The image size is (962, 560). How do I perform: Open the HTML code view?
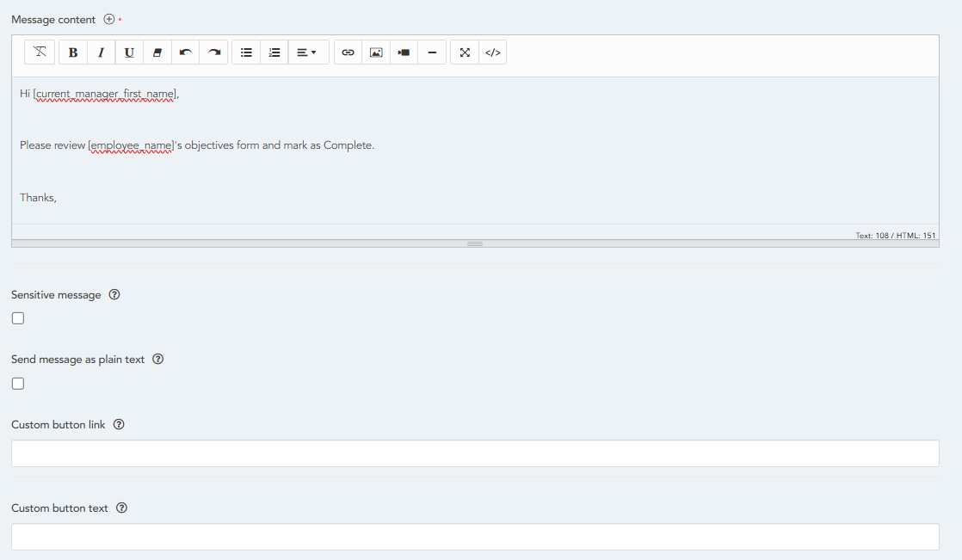[x=492, y=52]
